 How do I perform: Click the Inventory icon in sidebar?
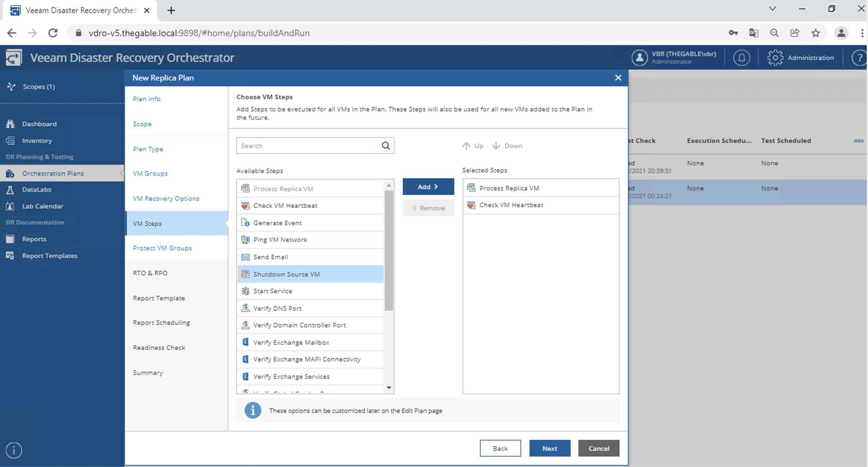coord(10,141)
